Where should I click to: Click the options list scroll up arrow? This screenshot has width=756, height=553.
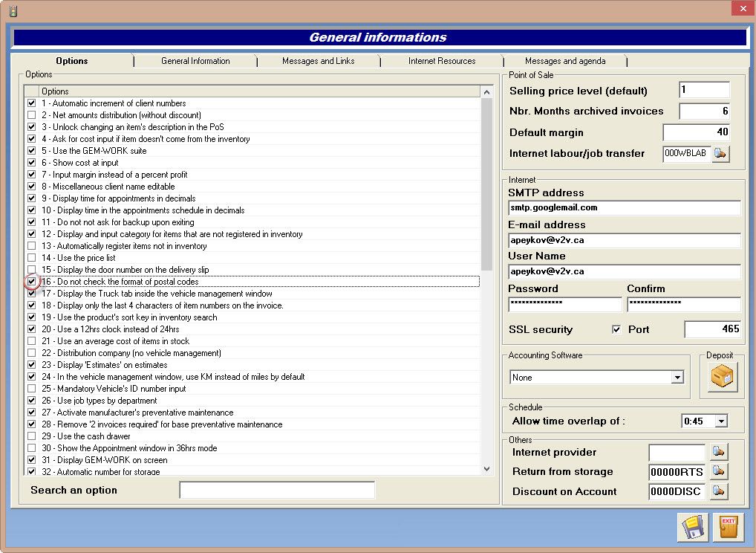point(486,92)
